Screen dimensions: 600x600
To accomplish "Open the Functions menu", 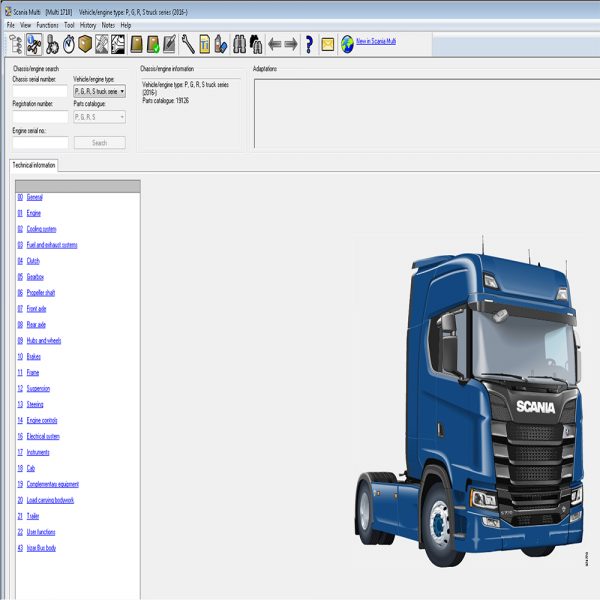I will point(47,25).
